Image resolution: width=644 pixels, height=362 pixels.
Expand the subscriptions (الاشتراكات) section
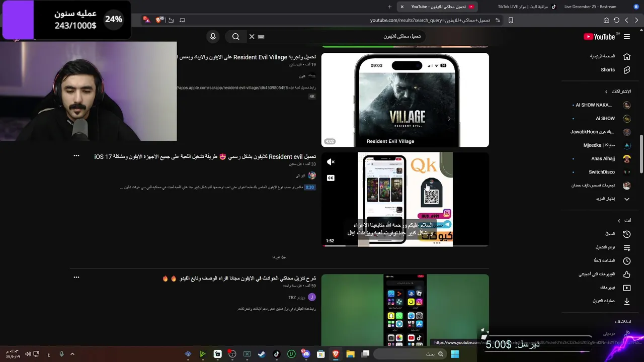pos(618,92)
